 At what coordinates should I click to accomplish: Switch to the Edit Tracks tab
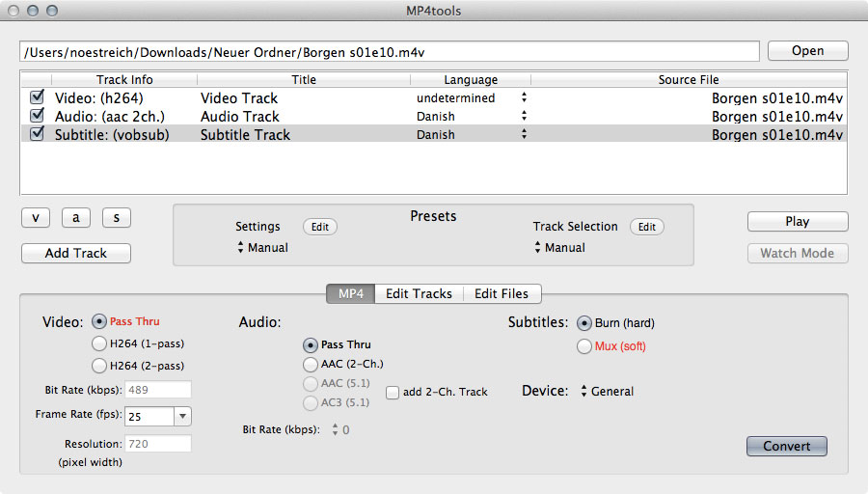coord(419,293)
